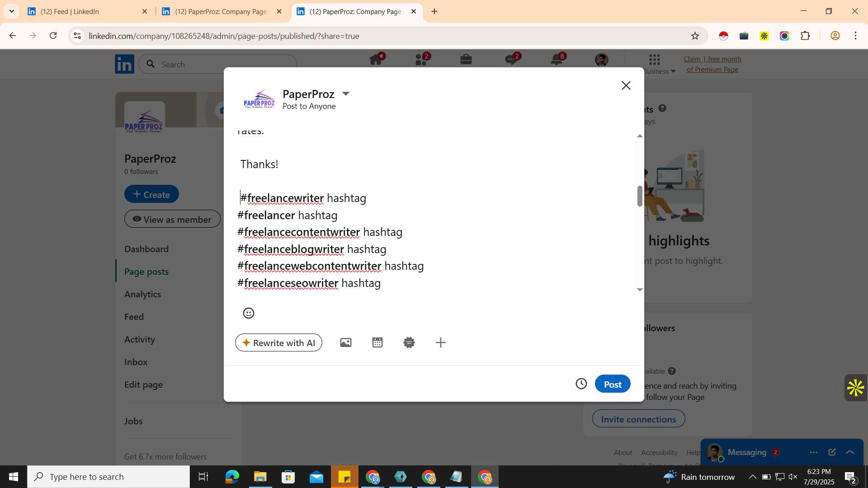Click the Create button
Screen dimensions: 868x488
coord(151,194)
